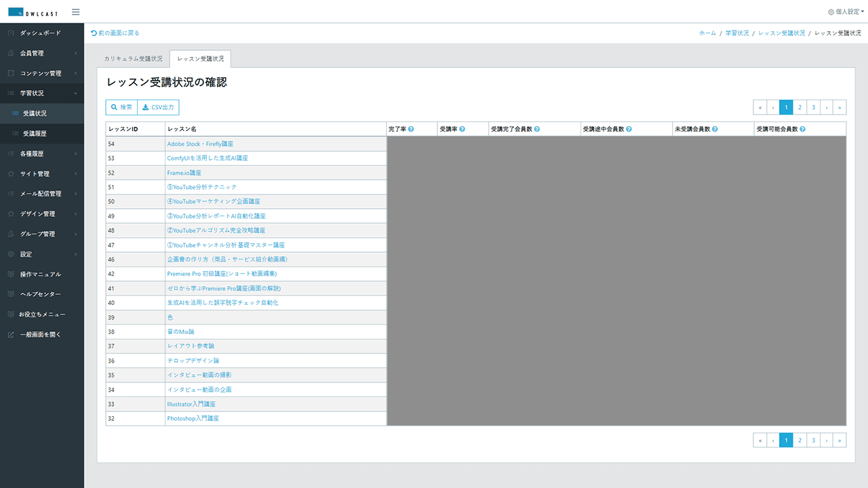Expand コンテンツ管理 sidebar menu

pos(42,73)
